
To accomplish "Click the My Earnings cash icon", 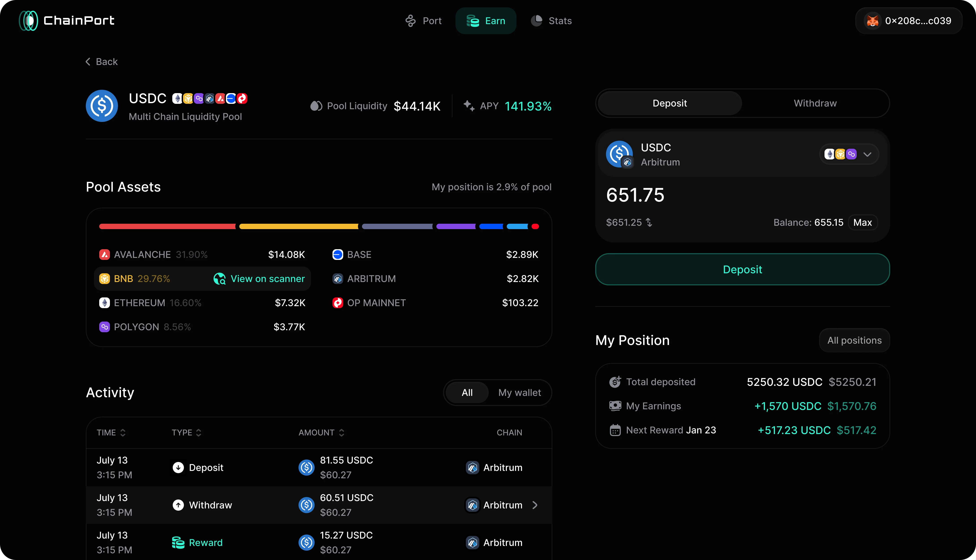I will [615, 406].
